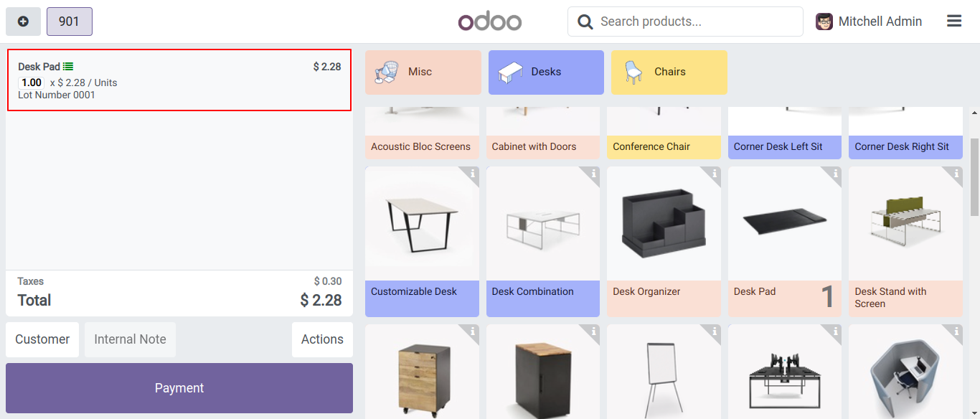Click the Search products field

click(x=696, y=22)
